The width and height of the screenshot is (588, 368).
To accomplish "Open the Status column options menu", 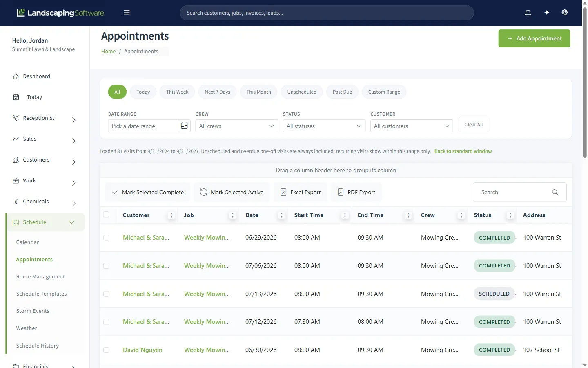I will click(510, 215).
